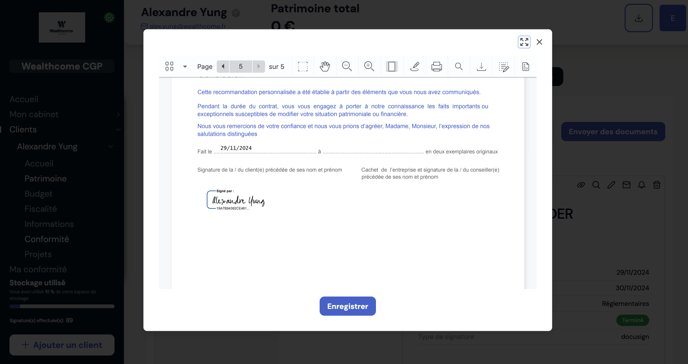Go to next PDF page
This screenshot has width=688, height=364.
pyautogui.click(x=258, y=66)
